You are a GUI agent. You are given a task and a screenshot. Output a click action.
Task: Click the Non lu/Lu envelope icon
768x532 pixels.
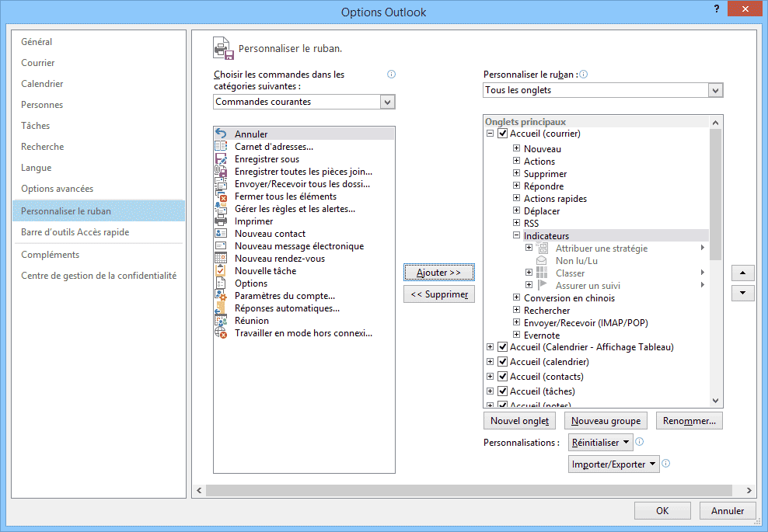pos(542,260)
